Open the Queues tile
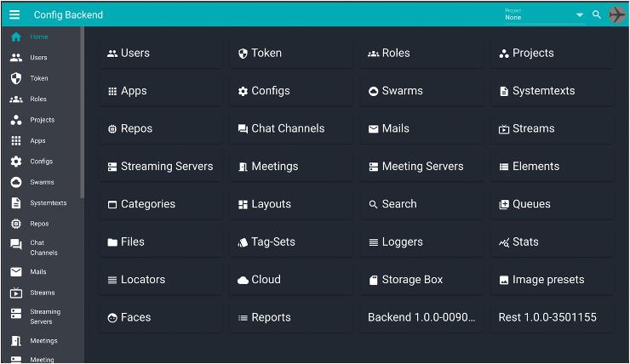 click(x=552, y=204)
